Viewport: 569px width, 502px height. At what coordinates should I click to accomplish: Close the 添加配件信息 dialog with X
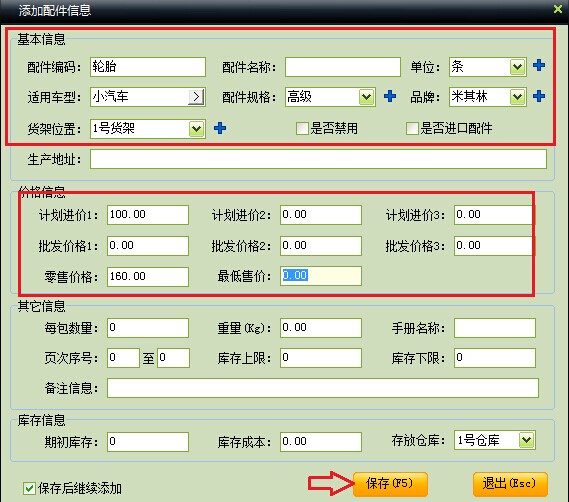[558, 9]
